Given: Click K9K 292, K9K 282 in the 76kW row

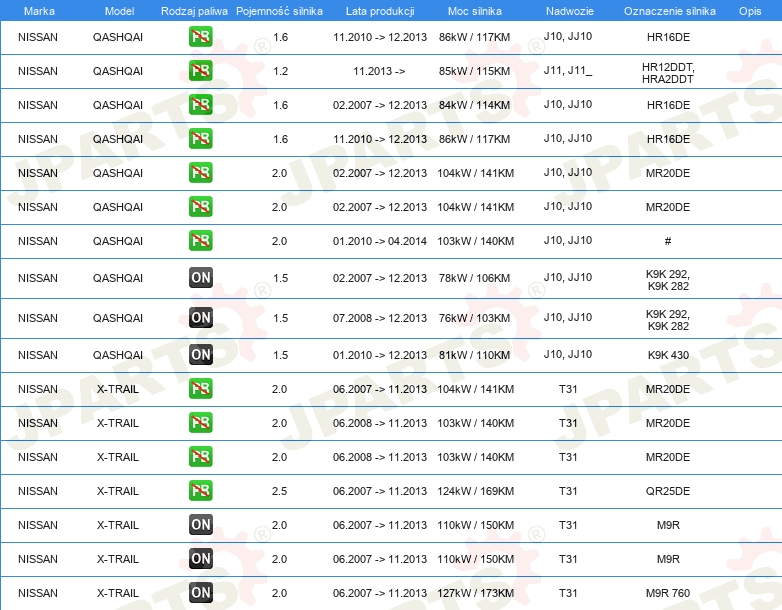Looking at the screenshot, I should click(668, 320).
